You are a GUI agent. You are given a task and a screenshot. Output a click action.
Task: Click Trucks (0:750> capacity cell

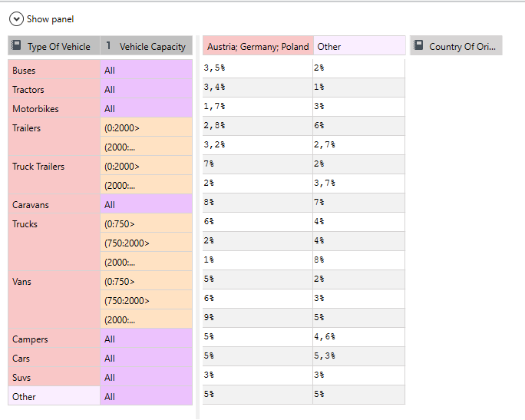[147, 223]
